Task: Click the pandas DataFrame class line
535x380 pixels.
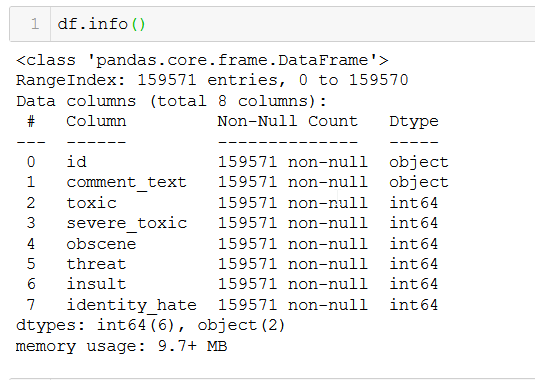Action: click(202, 60)
